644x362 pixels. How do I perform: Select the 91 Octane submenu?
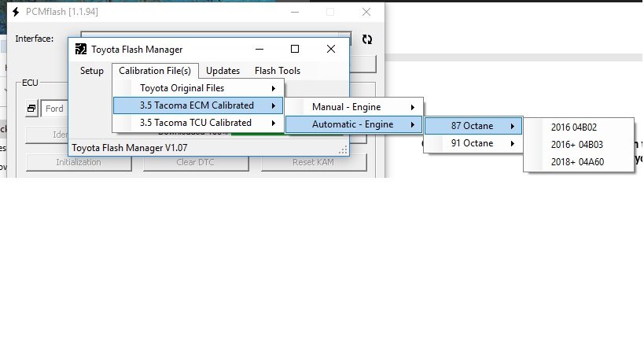click(x=473, y=143)
